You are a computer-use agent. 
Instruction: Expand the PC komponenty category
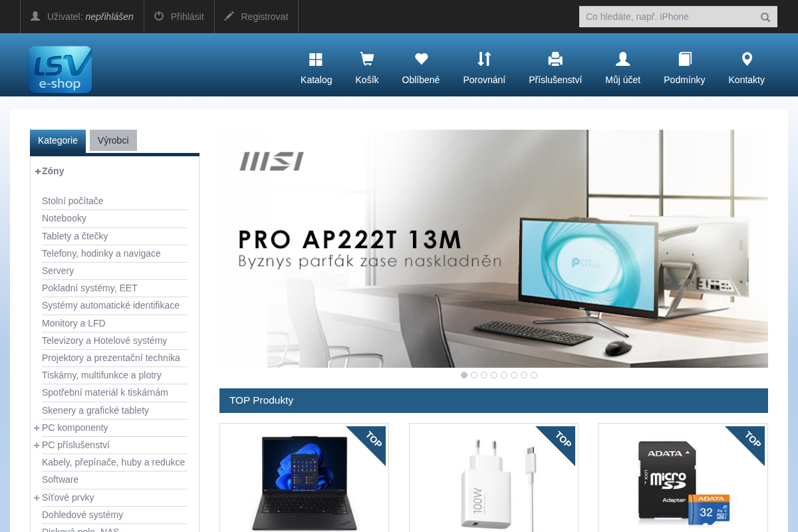coord(37,428)
